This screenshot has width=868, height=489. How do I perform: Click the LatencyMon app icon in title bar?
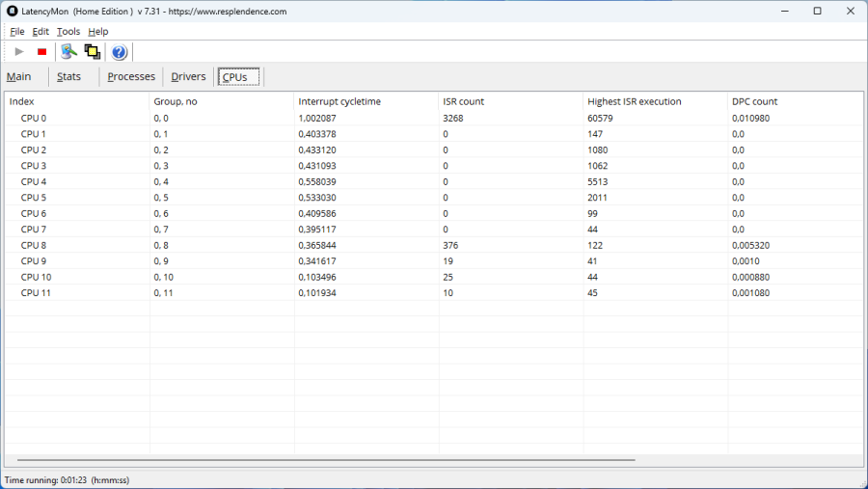[x=12, y=11]
